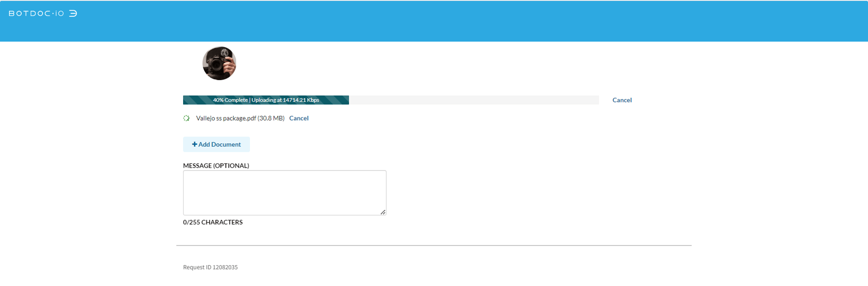Click the Add Document button
The width and height of the screenshot is (868, 286).
[x=216, y=144]
